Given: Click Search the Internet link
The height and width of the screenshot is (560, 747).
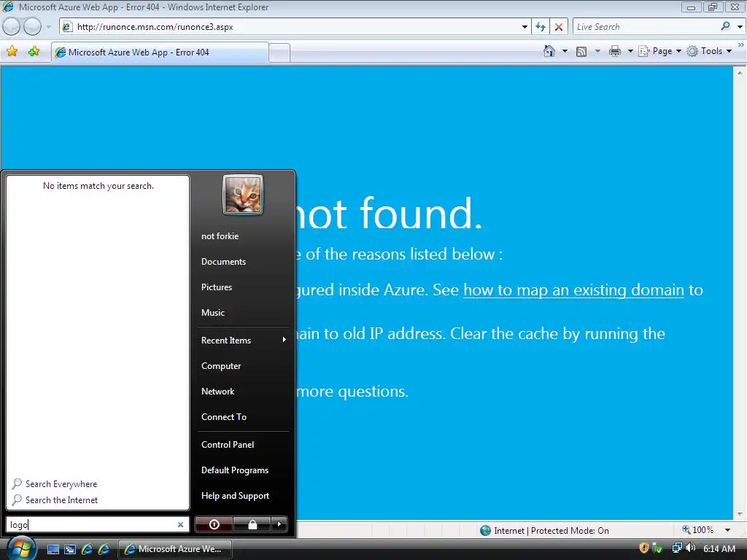Looking at the screenshot, I should click(61, 500).
